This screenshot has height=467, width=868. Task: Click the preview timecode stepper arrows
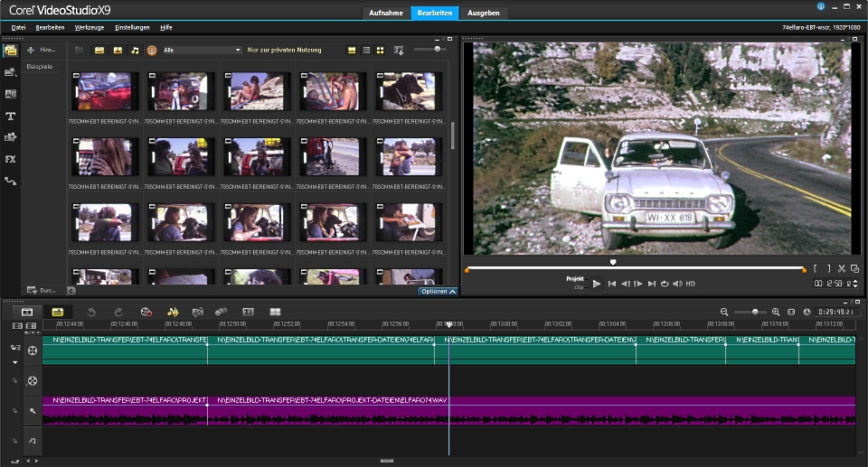tap(856, 284)
